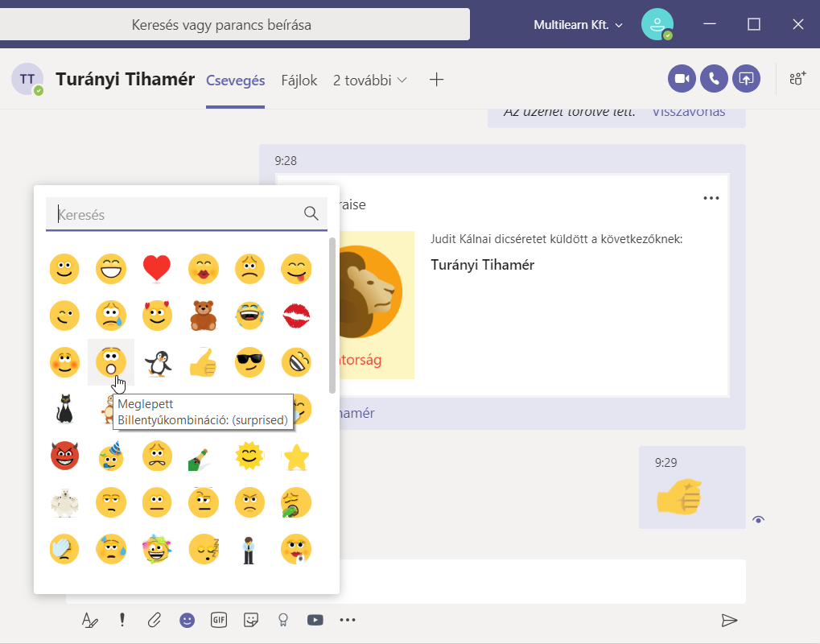Click the Visszavonás link
The width and height of the screenshot is (820, 644).
688,112
